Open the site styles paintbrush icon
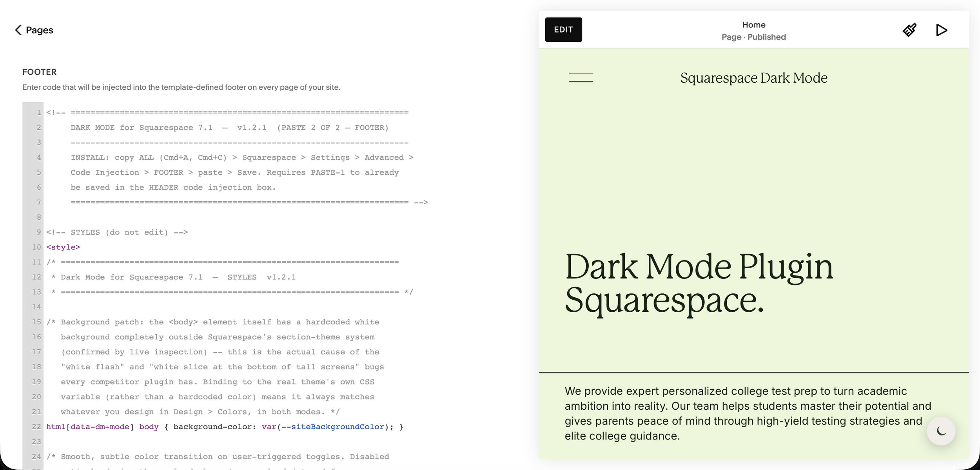 [x=909, y=30]
